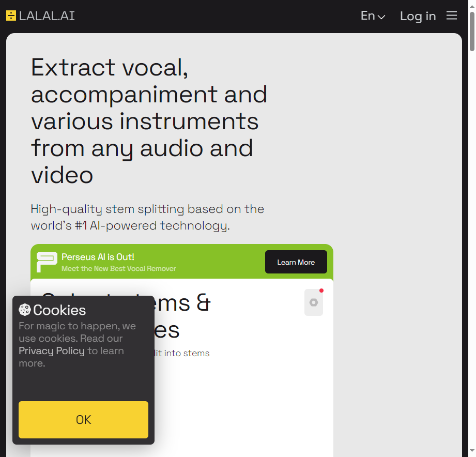476x457 pixels.
Task: Click the Cookies popup title
Action: (59, 310)
